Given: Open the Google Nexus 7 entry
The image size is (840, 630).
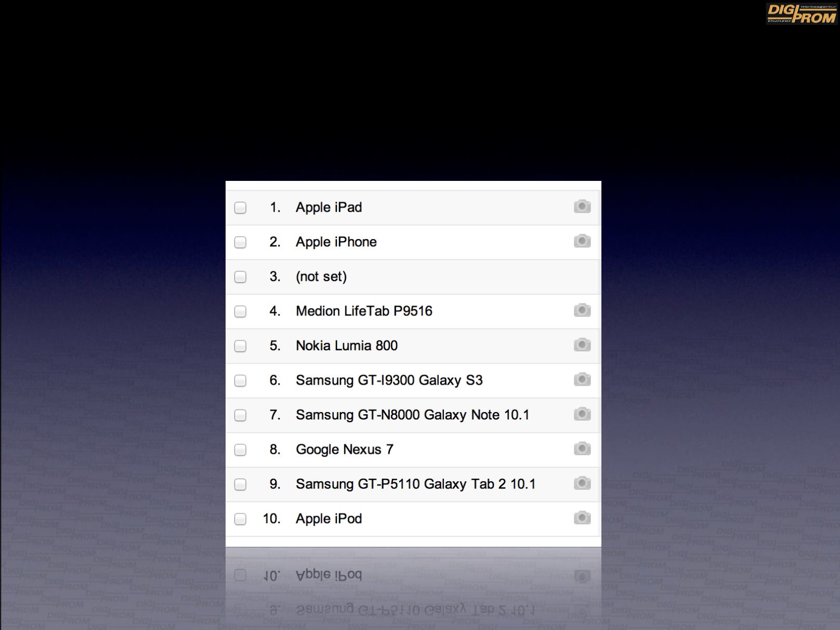Looking at the screenshot, I should 345,449.
